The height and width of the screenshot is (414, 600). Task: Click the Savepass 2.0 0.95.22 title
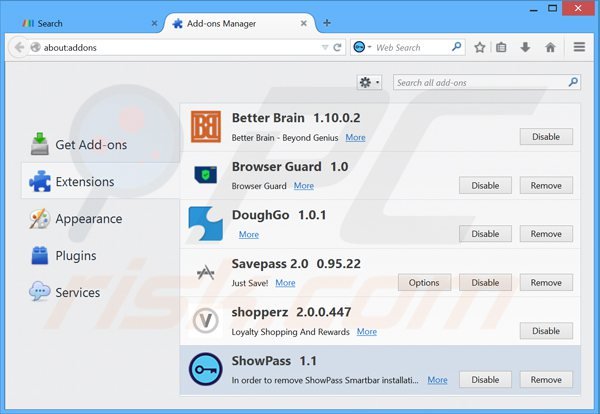point(296,264)
